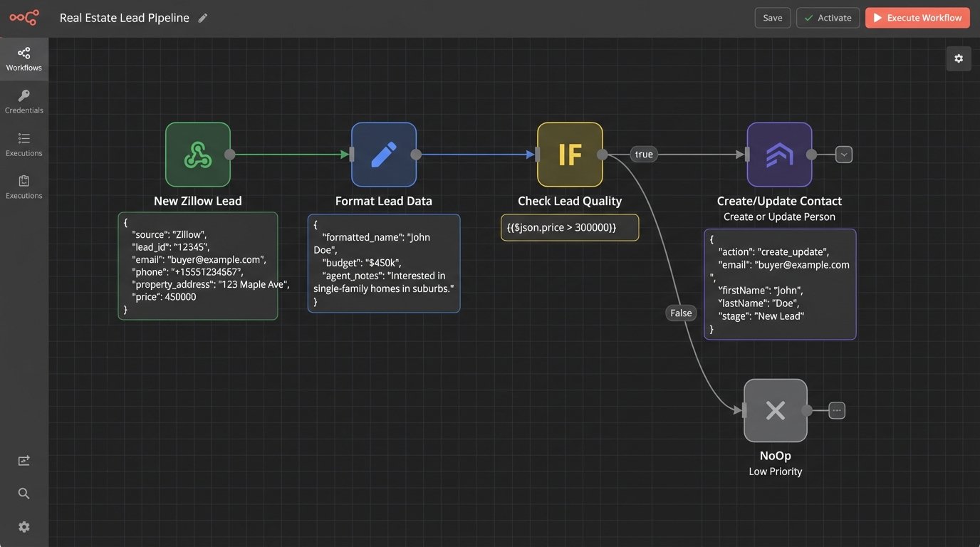Run the workflow with Execute Workflow

917,18
